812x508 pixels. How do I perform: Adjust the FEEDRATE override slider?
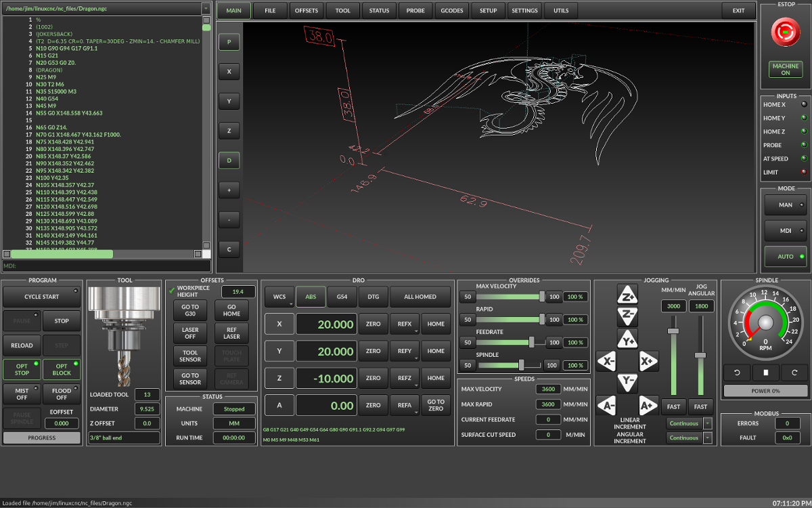(532, 343)
